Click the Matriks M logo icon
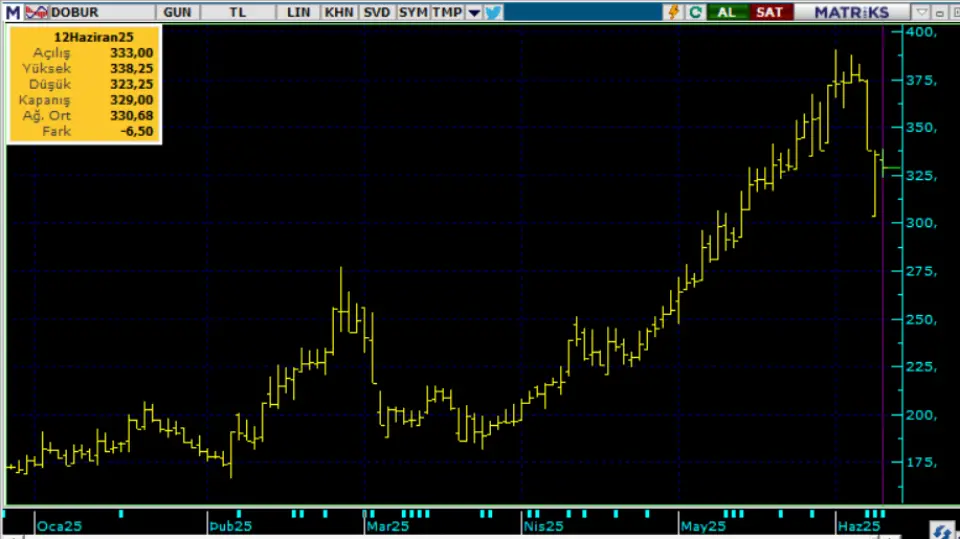Screen dimensions: 960x539 (x=11, y=12)
